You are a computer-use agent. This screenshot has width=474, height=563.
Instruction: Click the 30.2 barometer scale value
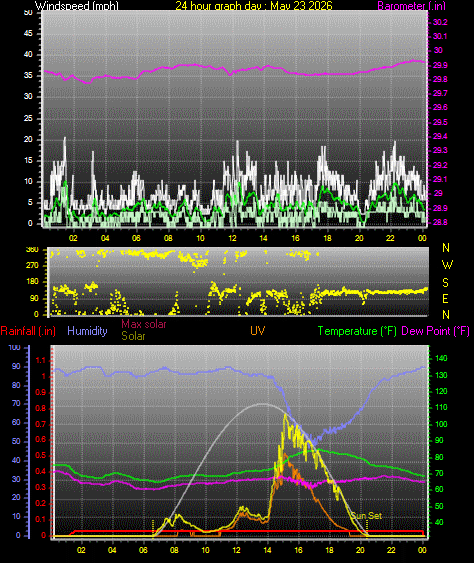pos(440,22)
